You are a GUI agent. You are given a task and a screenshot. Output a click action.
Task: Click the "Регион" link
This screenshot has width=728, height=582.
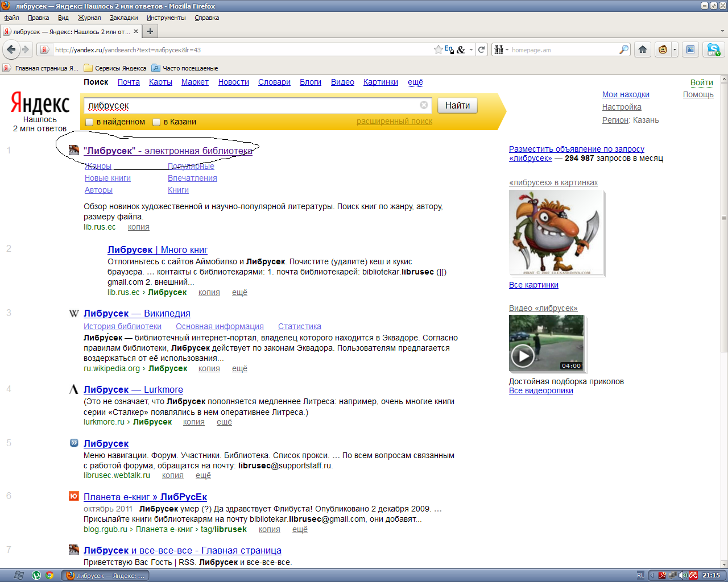[615, 120]
